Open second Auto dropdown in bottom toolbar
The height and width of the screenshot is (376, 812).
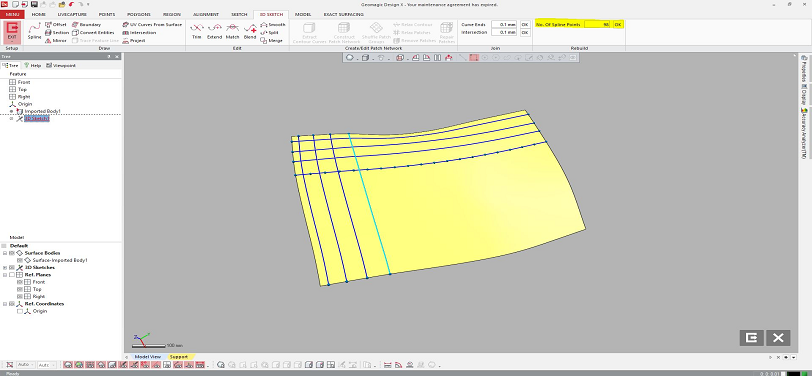[x=46, y=365]
